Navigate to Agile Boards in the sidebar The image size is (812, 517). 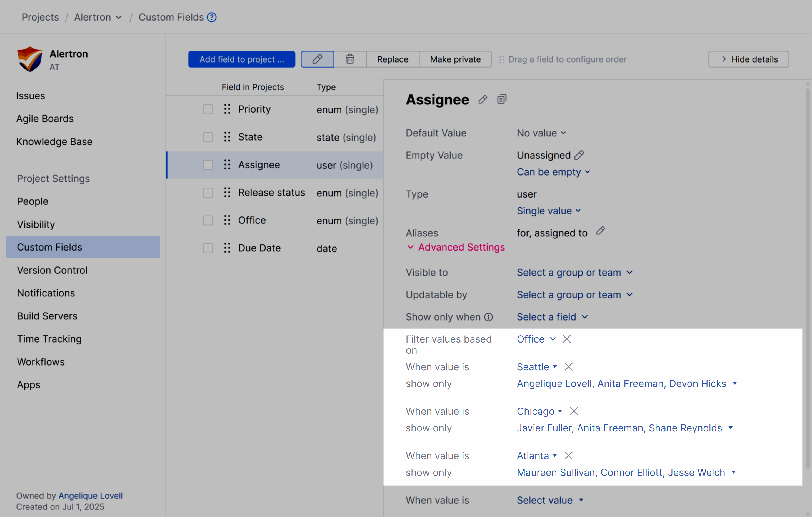(x=45, y=118)
